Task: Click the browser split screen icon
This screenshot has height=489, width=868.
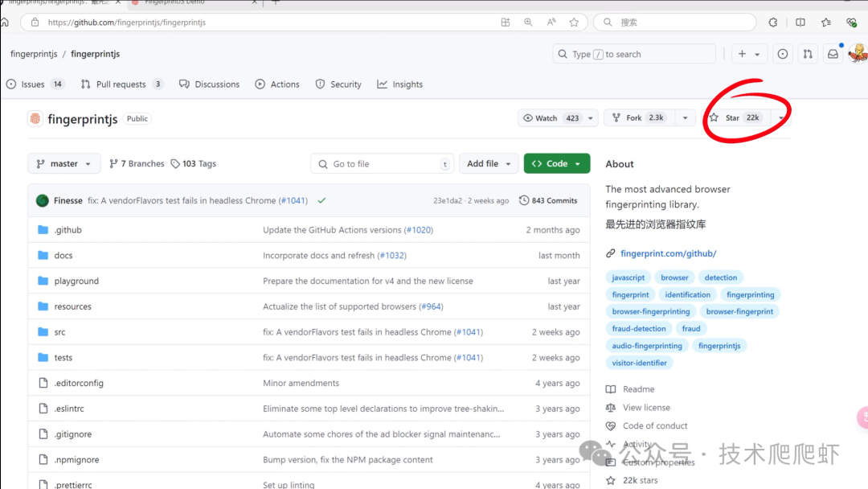Action: [x=800, y=23]
